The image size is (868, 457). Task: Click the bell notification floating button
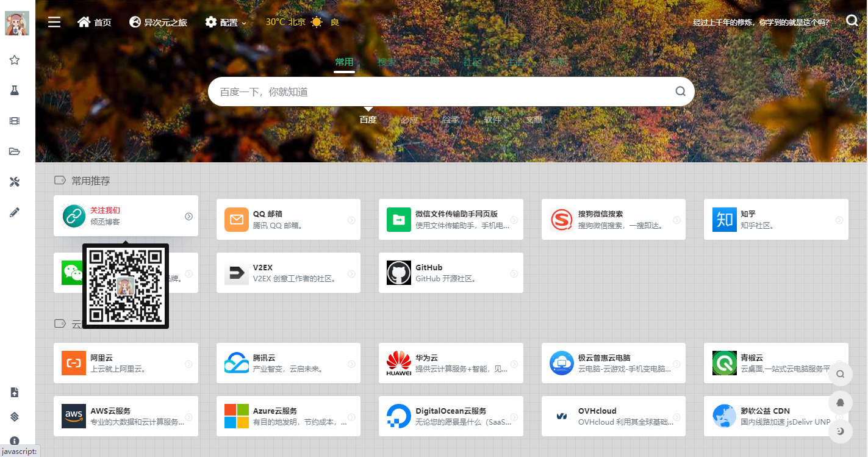click(841, 403)
